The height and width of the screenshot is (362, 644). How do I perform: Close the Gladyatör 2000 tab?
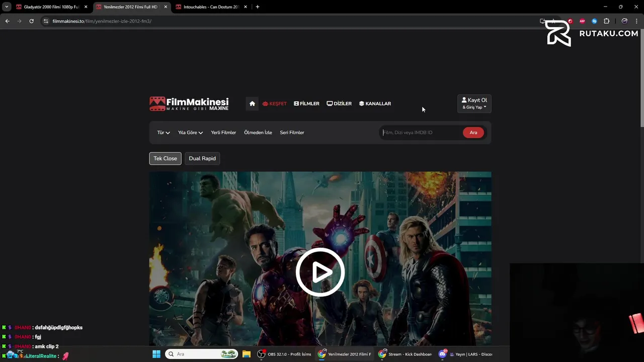click(x=86, y=7)
